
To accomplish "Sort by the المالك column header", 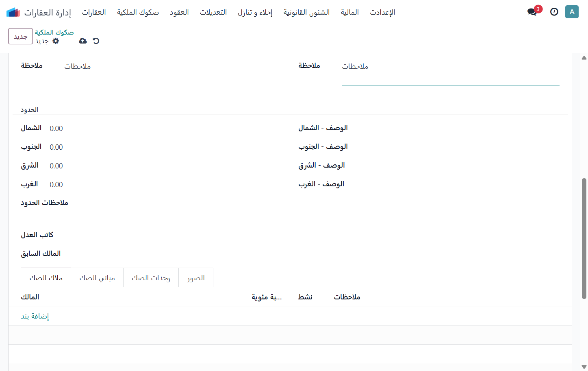I will 30,297.
